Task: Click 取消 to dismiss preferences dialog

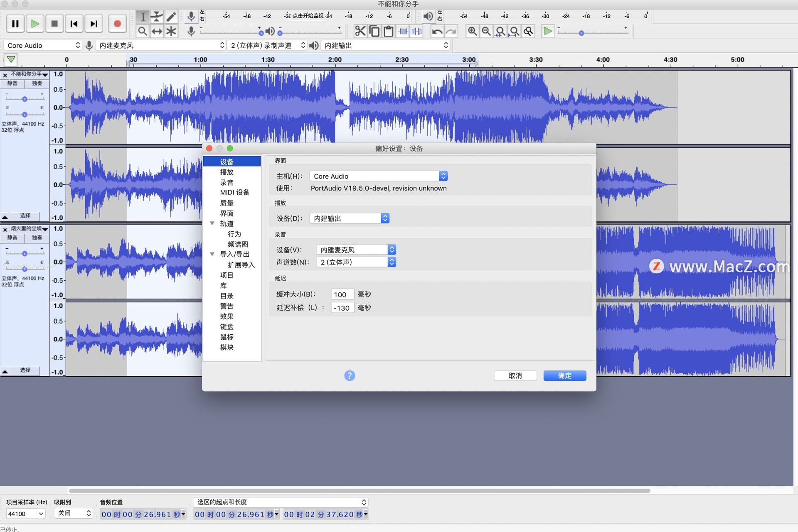Action: pos(515,375)
